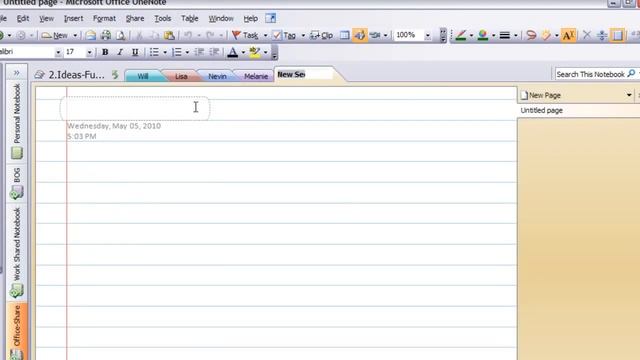Select the Lasso selection tool
The height and width of the screenshot is (360, 640).
coord(531,36)
